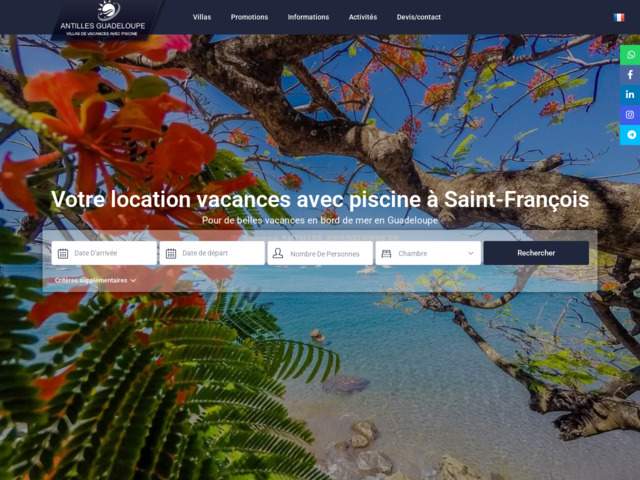Open the Devis/contact link
Screen dimensions: 640x480
point(419,17)
